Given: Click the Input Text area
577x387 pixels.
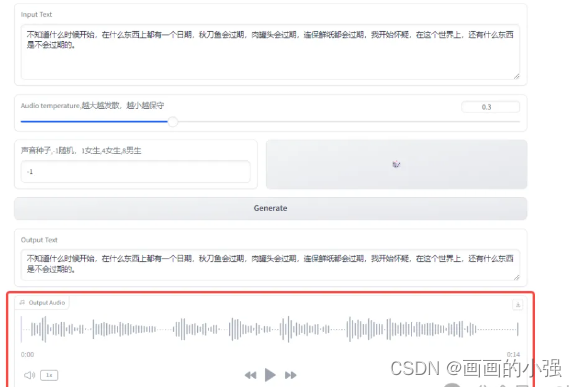Looking at the screenshot, I should point(270,52).
